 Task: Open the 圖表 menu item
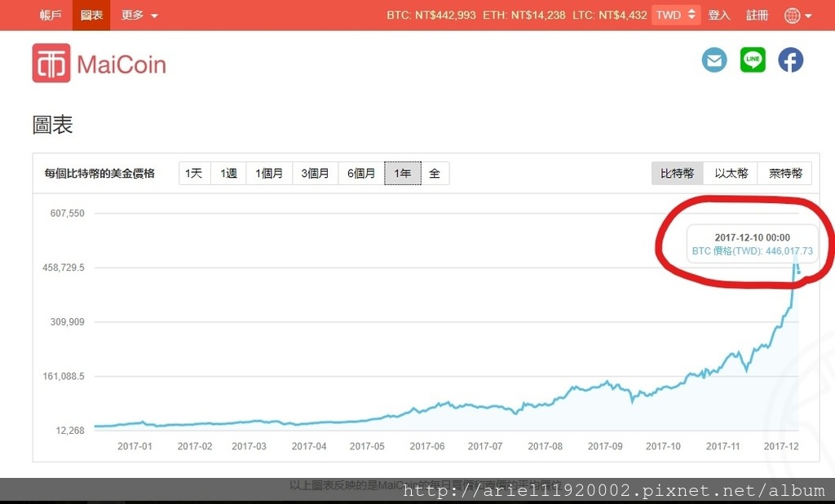91,15
